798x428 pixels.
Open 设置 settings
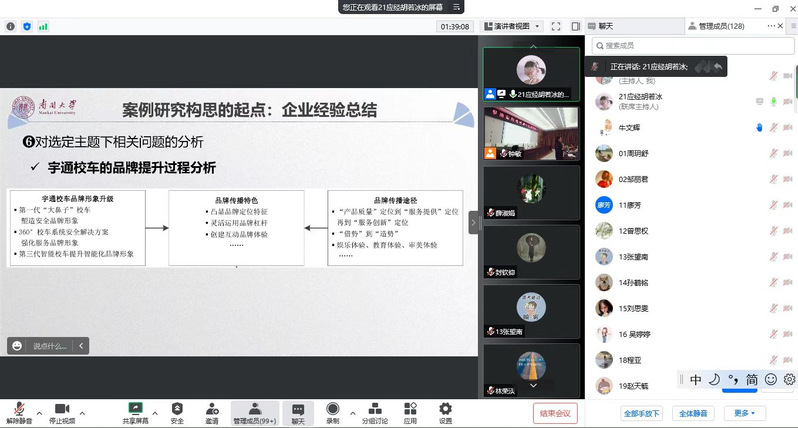pyautogui.click(x=445, y=412)
